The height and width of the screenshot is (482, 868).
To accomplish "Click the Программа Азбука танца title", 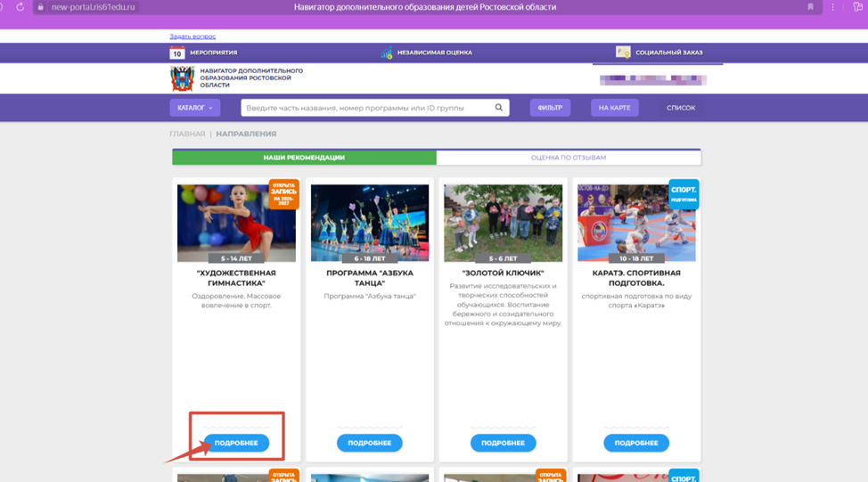I will tap(370, 278).
